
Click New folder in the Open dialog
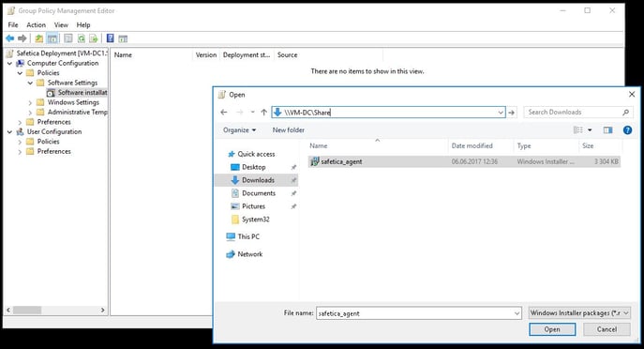(289, 130)
